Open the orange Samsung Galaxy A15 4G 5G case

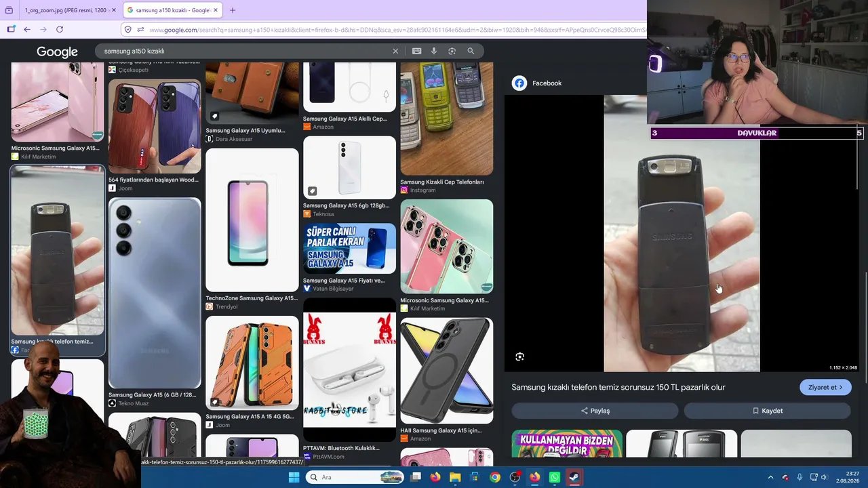[252, 363]
